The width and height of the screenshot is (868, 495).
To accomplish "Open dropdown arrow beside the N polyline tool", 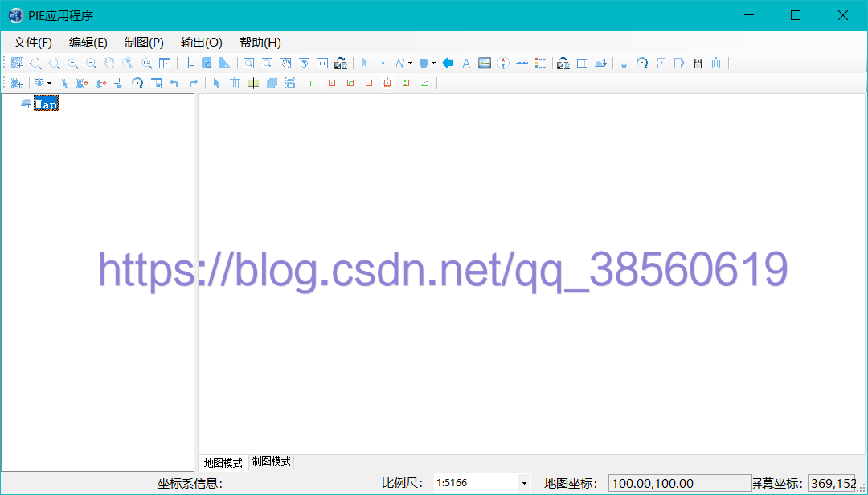I will tap(410, 63).
